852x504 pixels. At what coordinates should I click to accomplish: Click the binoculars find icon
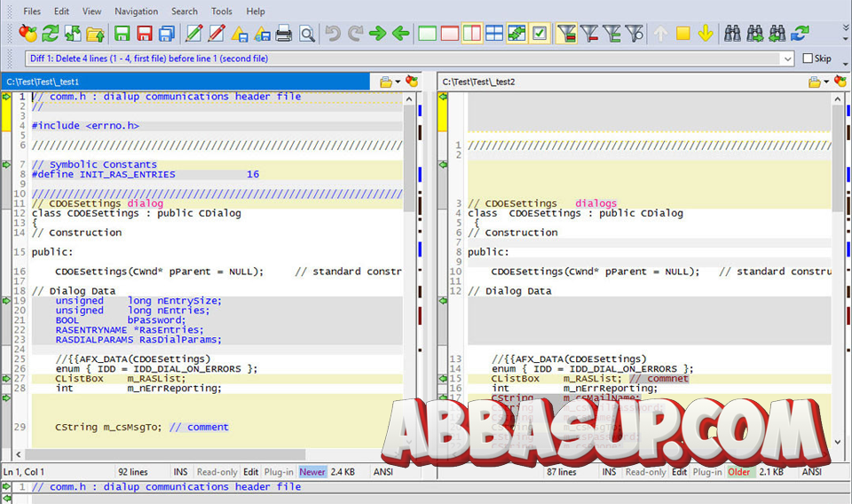[732, 34]
